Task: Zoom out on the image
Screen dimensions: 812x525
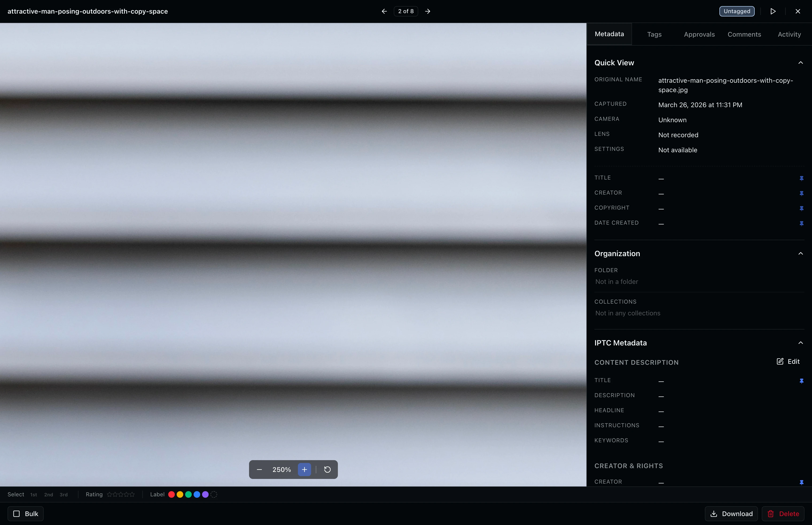Action: (x=259, y=470)
